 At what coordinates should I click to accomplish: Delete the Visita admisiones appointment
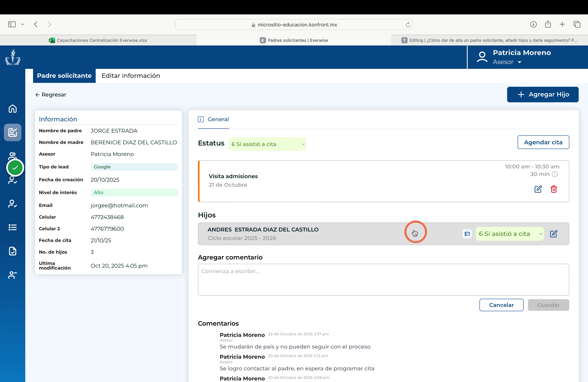tap(554, 189)
